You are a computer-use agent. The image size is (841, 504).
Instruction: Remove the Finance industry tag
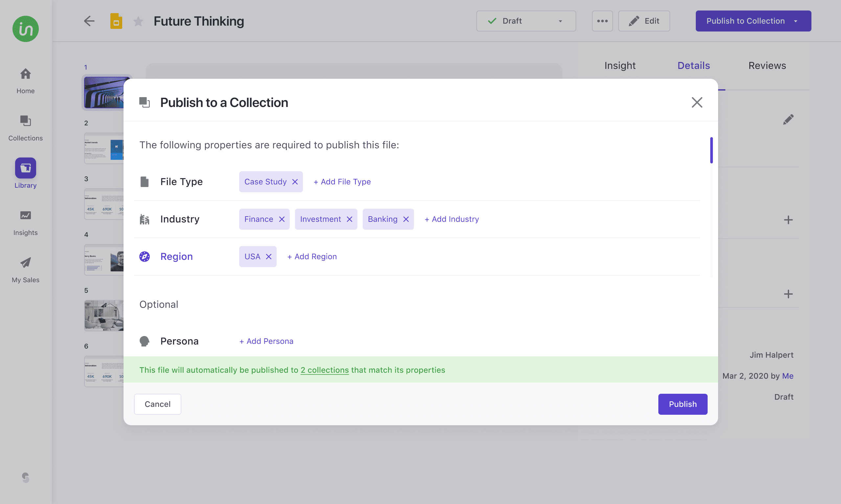pos(282,219)
